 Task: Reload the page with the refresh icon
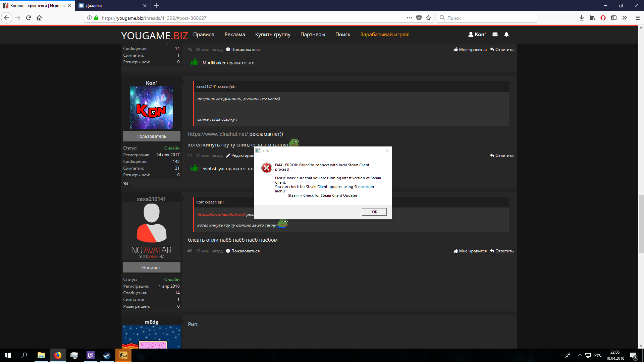pos(29,18)
